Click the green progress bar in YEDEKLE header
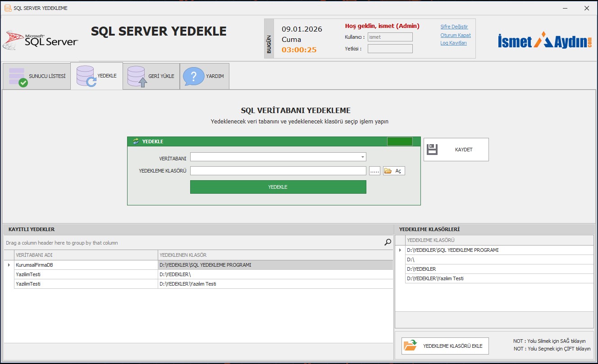 click(x=400, y=141)
